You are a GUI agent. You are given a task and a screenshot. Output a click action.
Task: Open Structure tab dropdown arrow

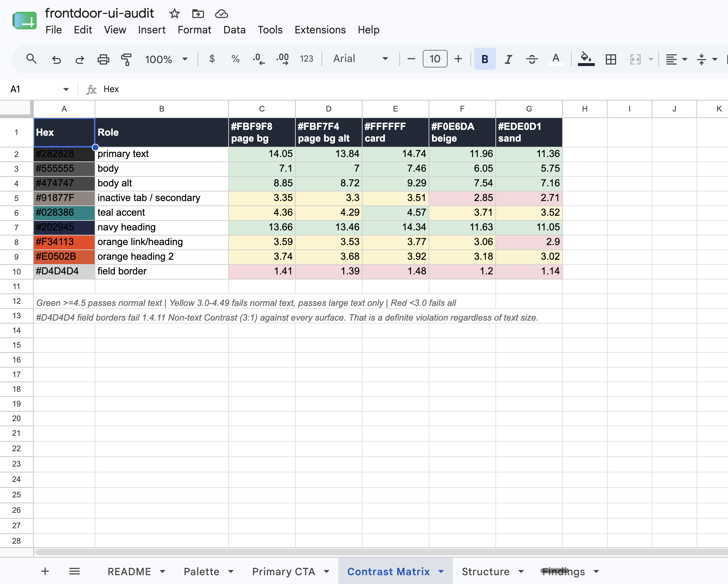521,572
